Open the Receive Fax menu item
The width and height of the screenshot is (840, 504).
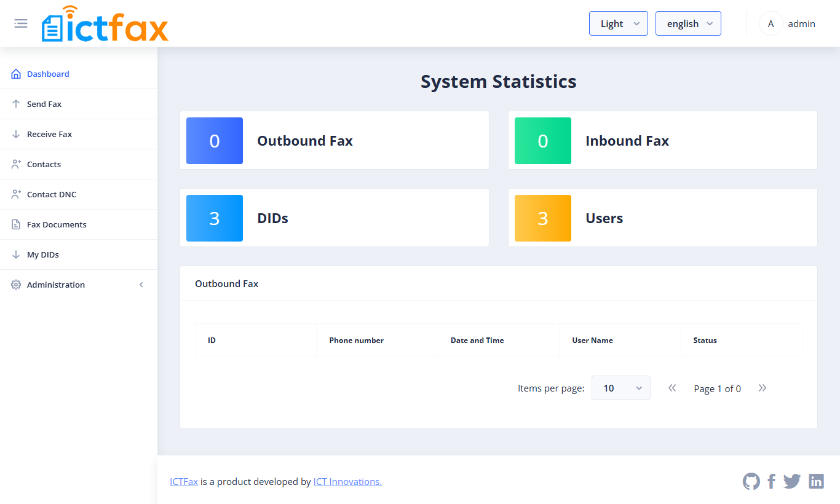(79, 134)
